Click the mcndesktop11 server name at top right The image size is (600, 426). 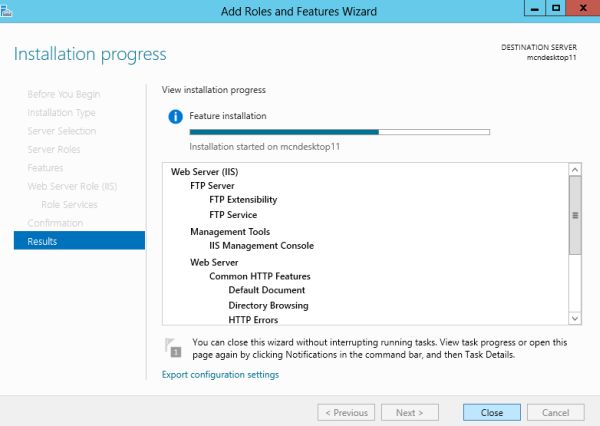(551, 57)
